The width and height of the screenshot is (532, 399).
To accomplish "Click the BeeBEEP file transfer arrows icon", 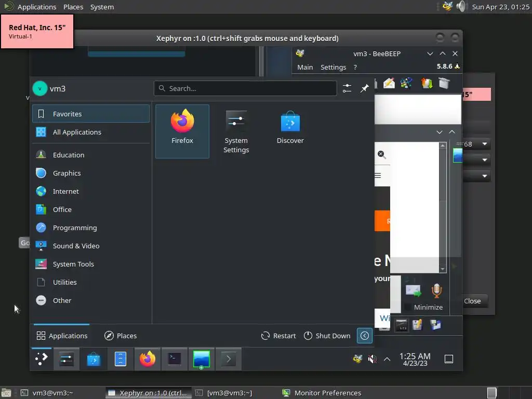I will [x=427, y=83].
